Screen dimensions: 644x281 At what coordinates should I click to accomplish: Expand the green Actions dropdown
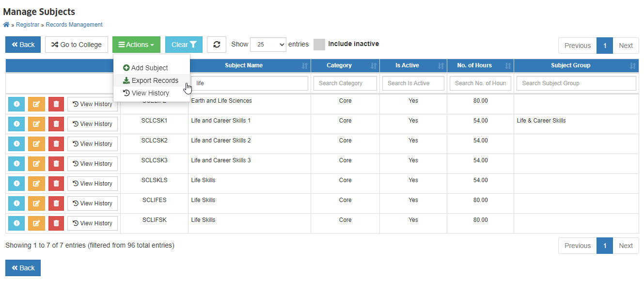pos(136,45)
